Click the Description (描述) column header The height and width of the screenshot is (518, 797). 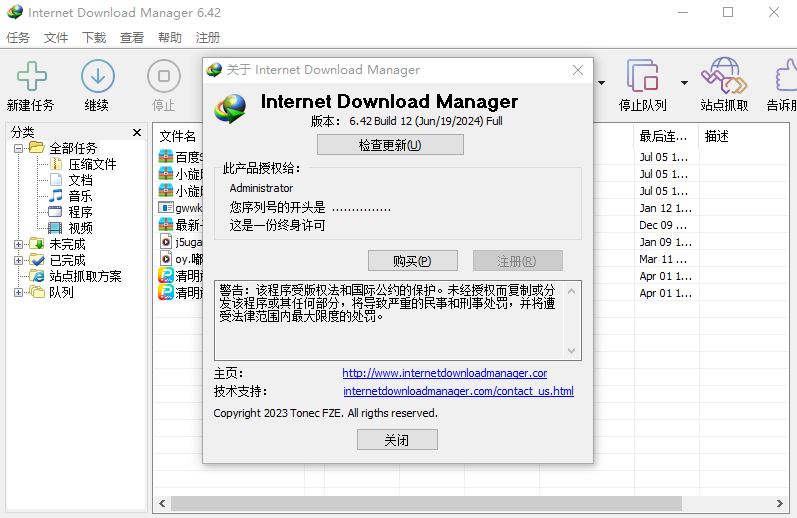[x=717, y=136]
